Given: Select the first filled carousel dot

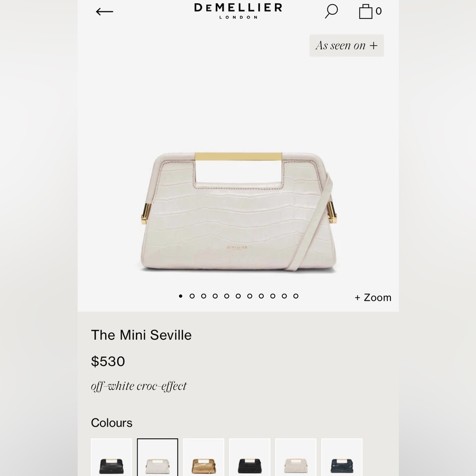Looking at the screenshot, I should 180,296.
